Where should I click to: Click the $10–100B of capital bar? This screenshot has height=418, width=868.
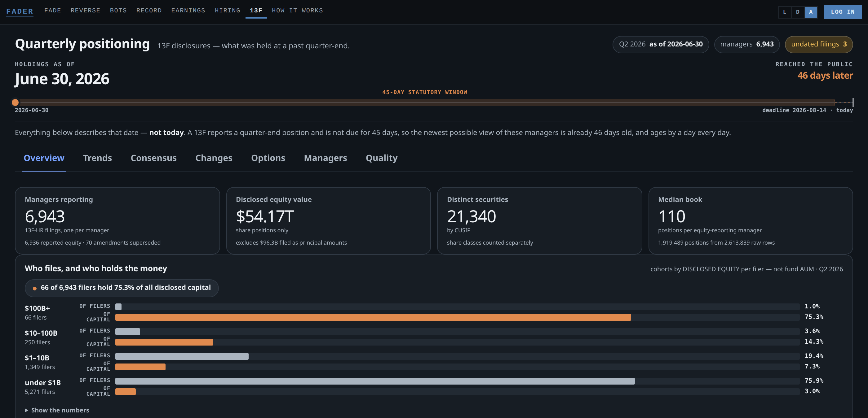(164, 342)
